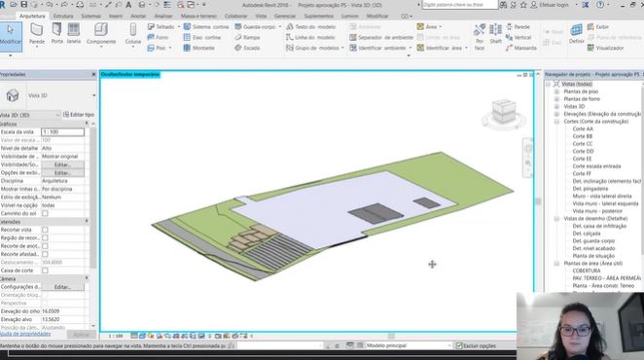Open the Estrutura ribbon tab

pos(63,16)
